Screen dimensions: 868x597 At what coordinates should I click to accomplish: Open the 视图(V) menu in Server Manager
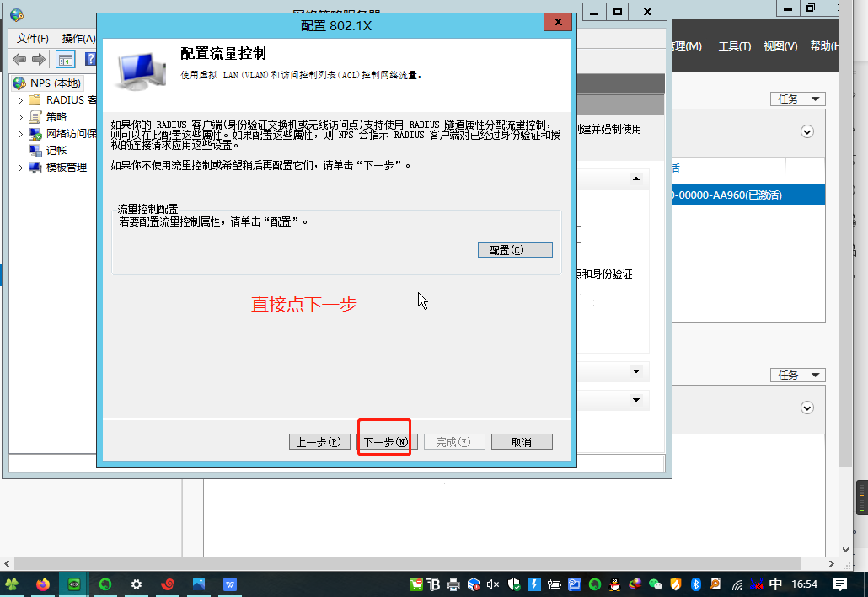point(780,46)
